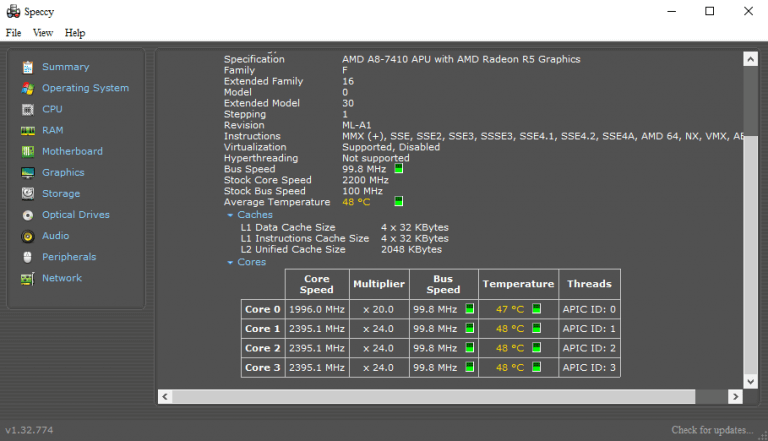Click vertical scrollbar down arrow
Viewport: 768px width, 441px height.
750,381
